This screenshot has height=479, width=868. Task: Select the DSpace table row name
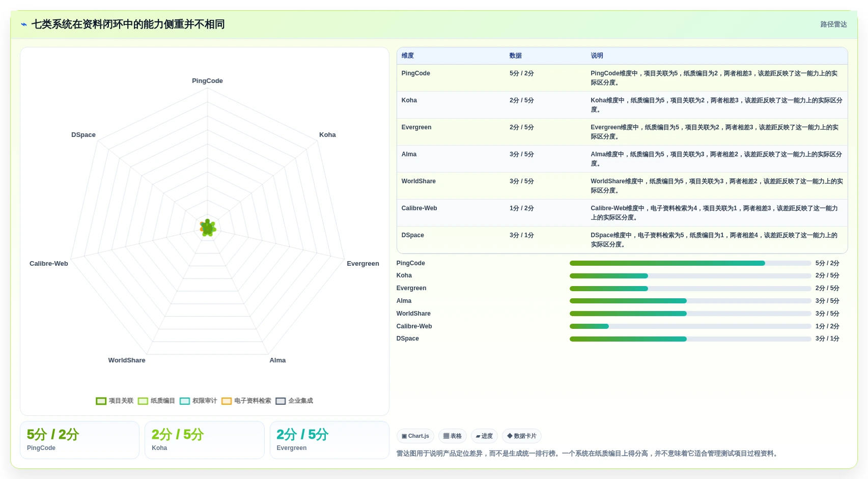[412, 235]
